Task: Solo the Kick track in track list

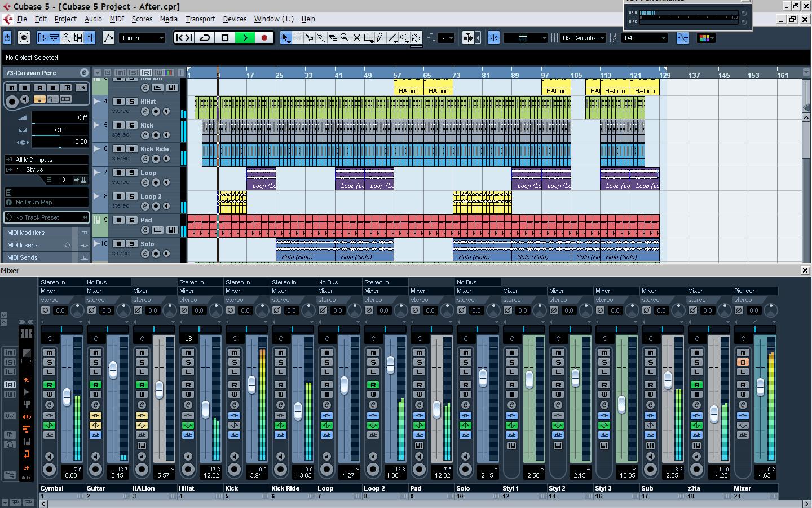Action: pos(131,125)
